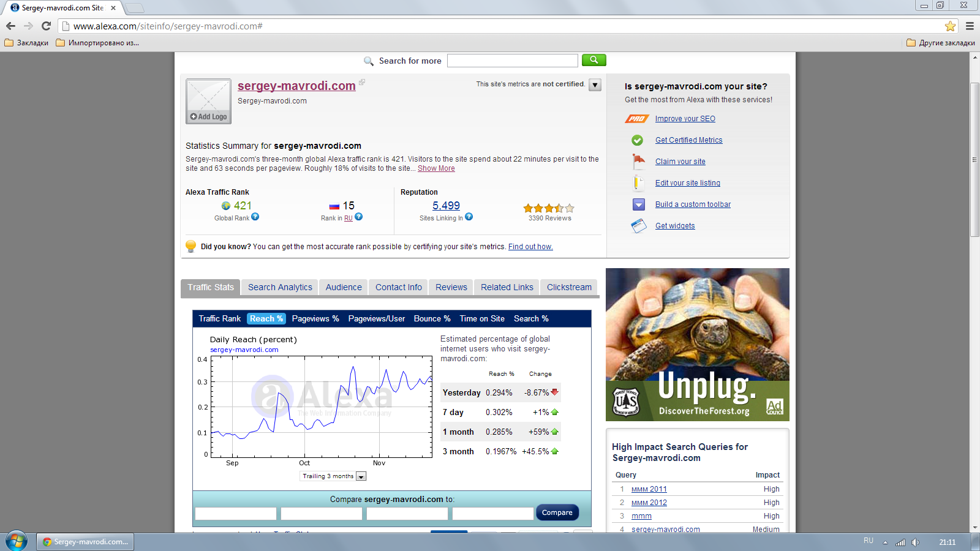Bookmark page with the star icon
Image resolution: width=980 pixels, height=551 pixels.
click(950, 26)
